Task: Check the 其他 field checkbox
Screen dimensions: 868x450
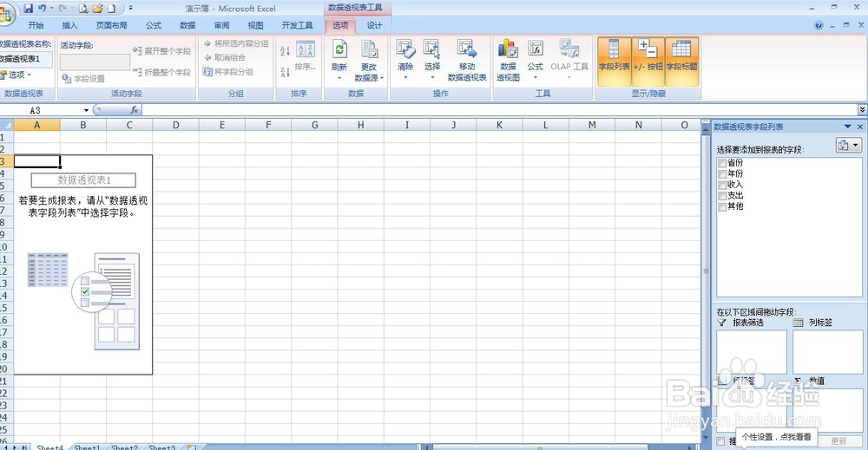Action: tap(722, 207)
